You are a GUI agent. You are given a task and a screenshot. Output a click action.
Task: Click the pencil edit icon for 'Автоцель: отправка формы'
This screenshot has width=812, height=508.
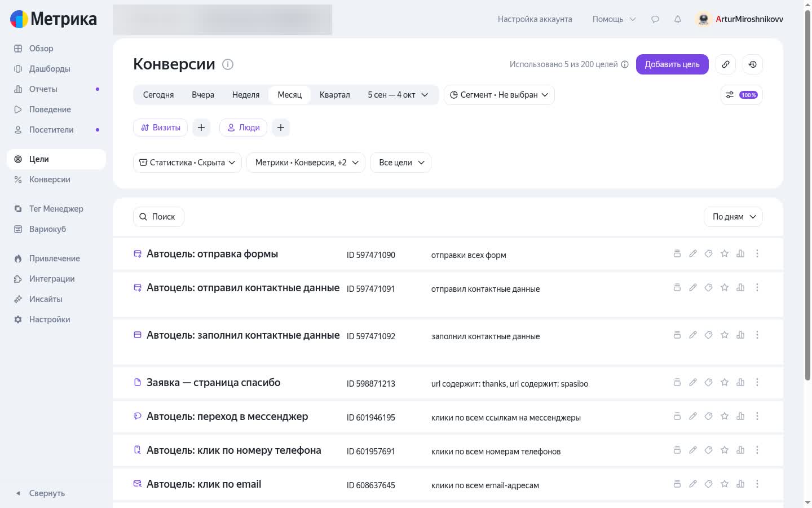(x=693, y=254)
